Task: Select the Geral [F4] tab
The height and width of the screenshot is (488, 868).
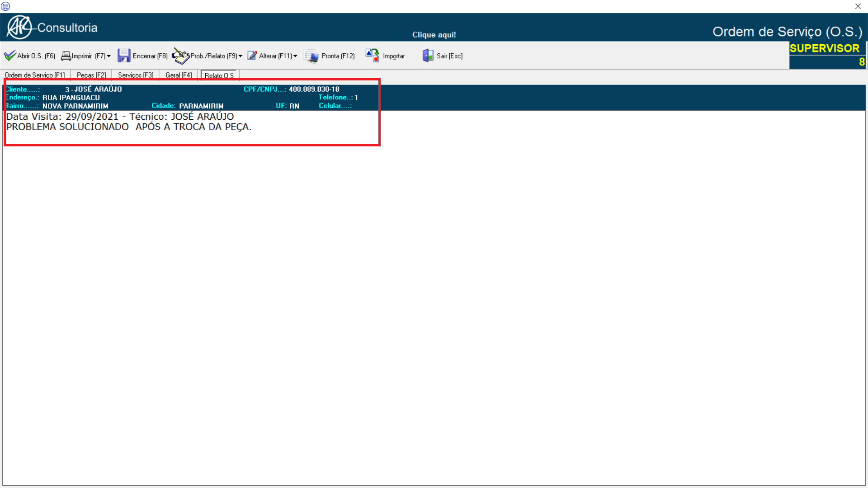Action: 179,75
